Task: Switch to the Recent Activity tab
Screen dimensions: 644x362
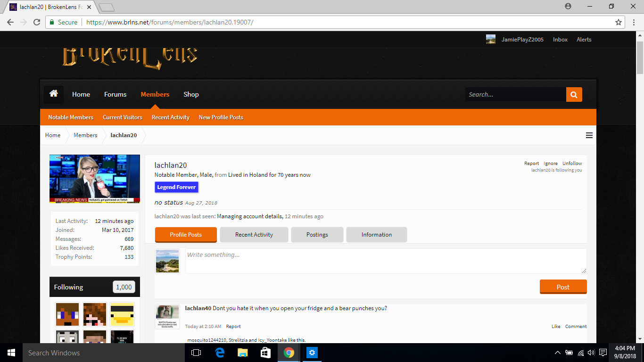Action: click(254, 235)
